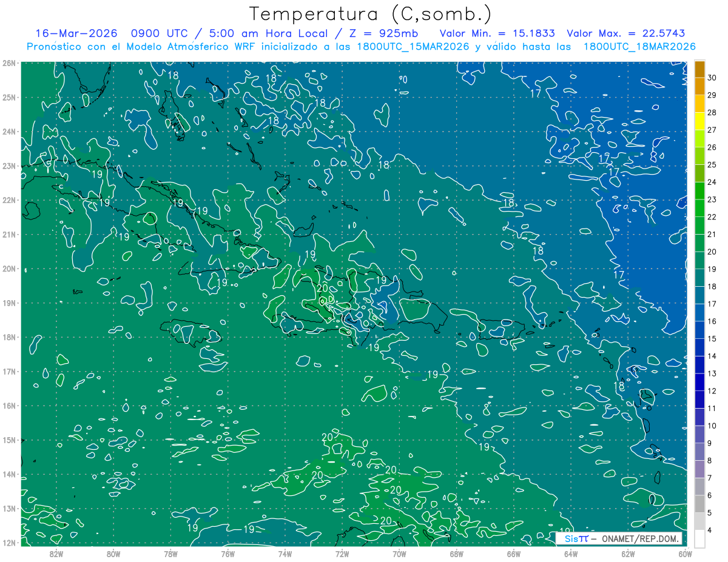Click the green swatch between 22 and 23
The image size is (728, 562).
(x=699, y=208)
